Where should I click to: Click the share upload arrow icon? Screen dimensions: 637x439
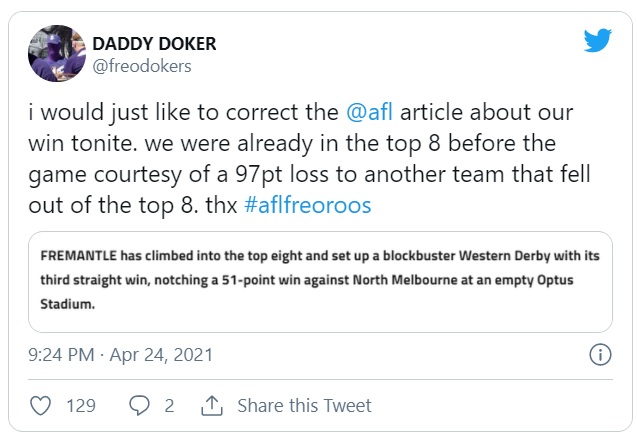[x=211, y=405]
